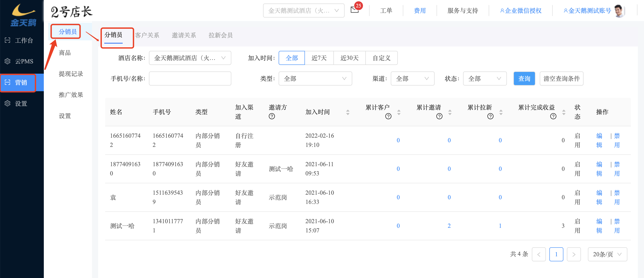Click 禁用 for row 测试一哈
This screenshot has width=644, height=278.
[x=617, y=226]
